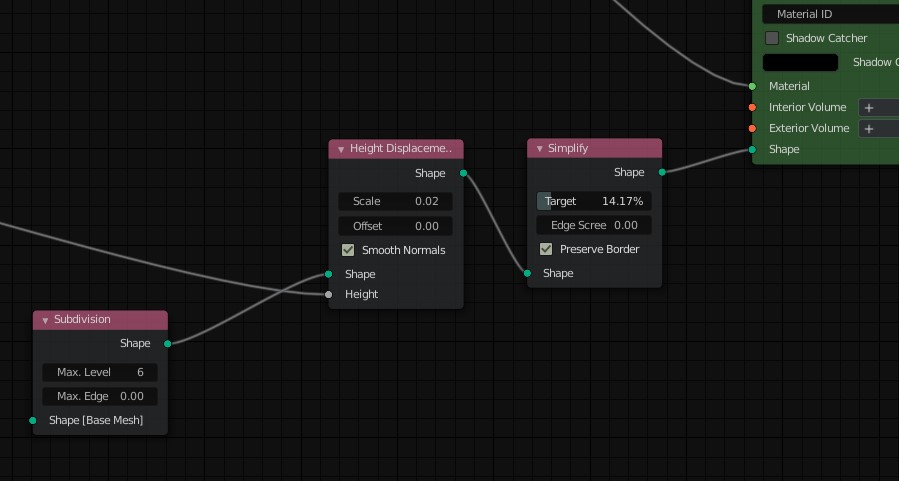The width and height of the screenshot is (899, 481).
Task: Click the Subdivision Shape output socket
Action: (167, 343)
